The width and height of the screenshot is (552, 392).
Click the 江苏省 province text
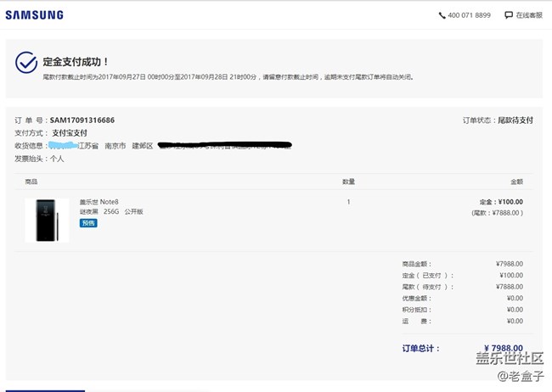click(x=88, y=146)
